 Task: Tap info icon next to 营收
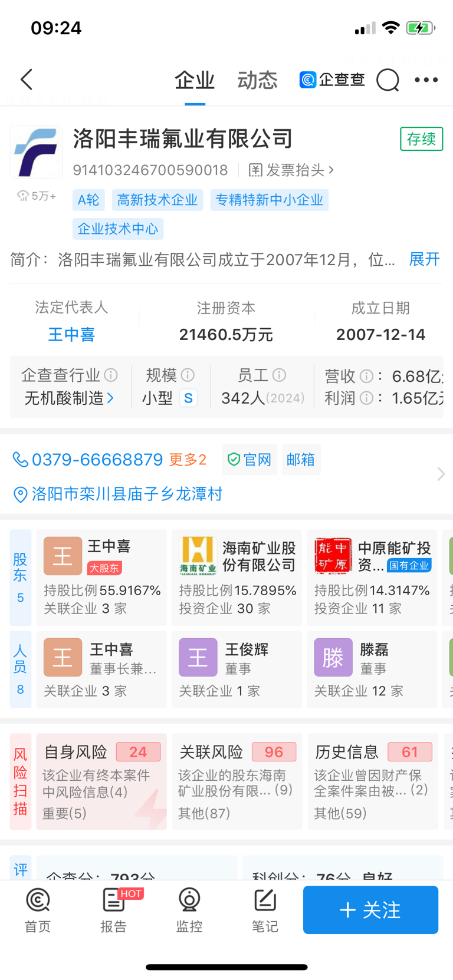click(x=366, y=376)
